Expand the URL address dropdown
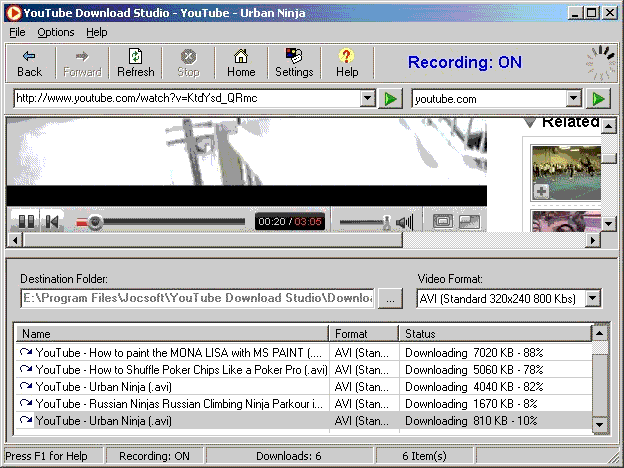This screenshot has width=624, height=468. click(367, 99)
